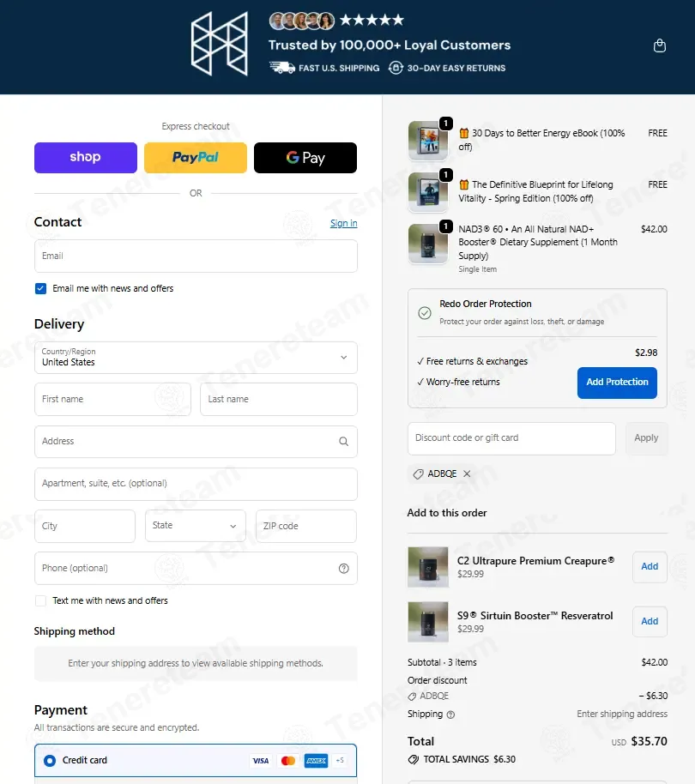
Task: Click the Order discount label
Action: (x=437, y=680)
